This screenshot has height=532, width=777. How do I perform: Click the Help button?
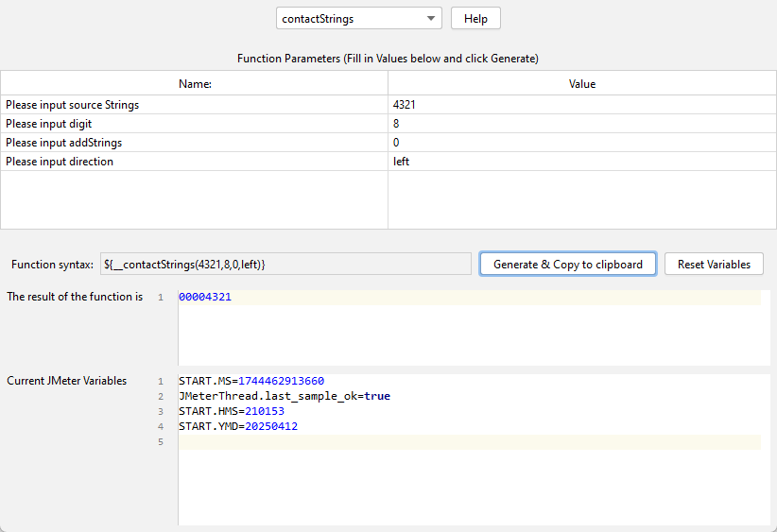[x=475, y=19]
